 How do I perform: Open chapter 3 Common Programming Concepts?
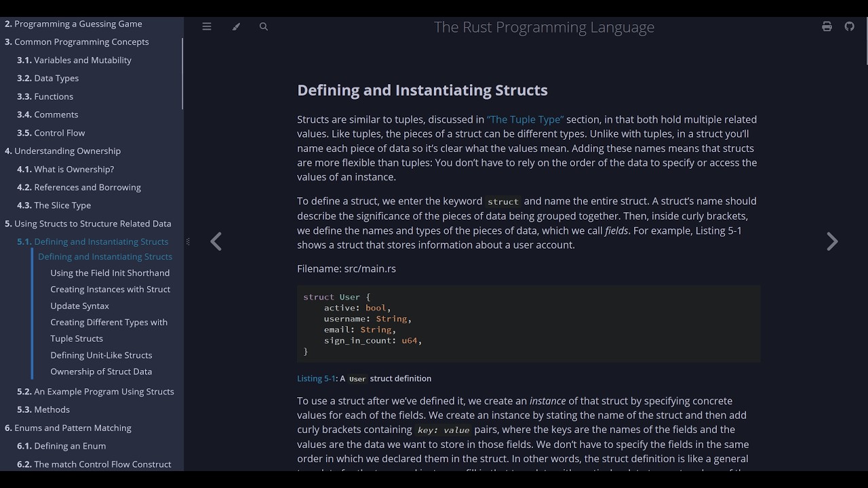pyautogui.click(x=77, y=42)
